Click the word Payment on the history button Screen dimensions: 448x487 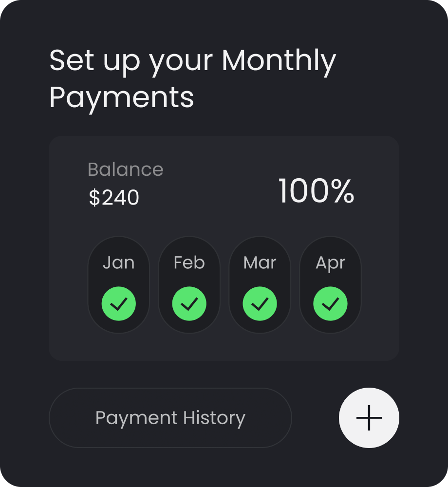pyautogui.click(x=136, y=418)
